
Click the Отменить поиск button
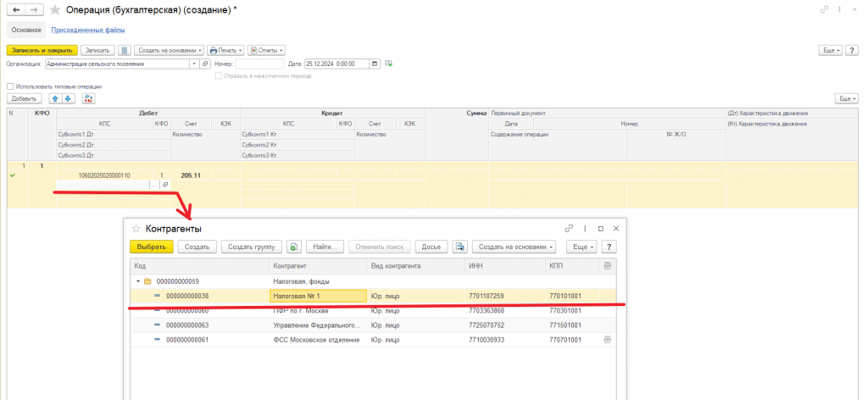pyautogui.click(x=380, y=247)
